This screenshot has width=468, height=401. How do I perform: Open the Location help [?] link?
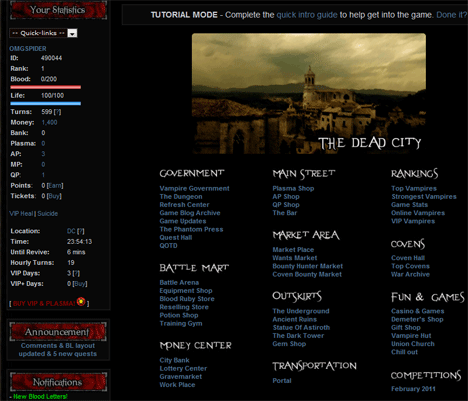pos(80,231)
